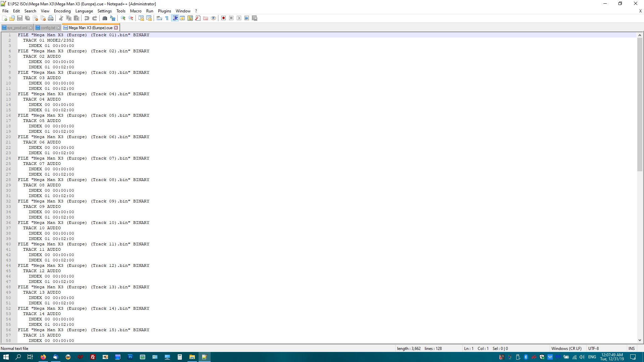This screenshot has height=362, width=644.
Task: Switch to the sys_prod.xml tab
Action: [x=17, y=28]
